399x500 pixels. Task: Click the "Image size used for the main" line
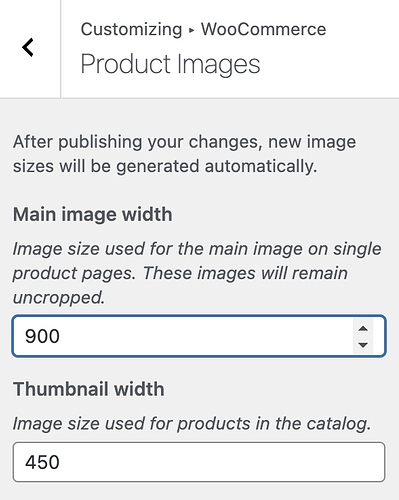tap(197, 249)
